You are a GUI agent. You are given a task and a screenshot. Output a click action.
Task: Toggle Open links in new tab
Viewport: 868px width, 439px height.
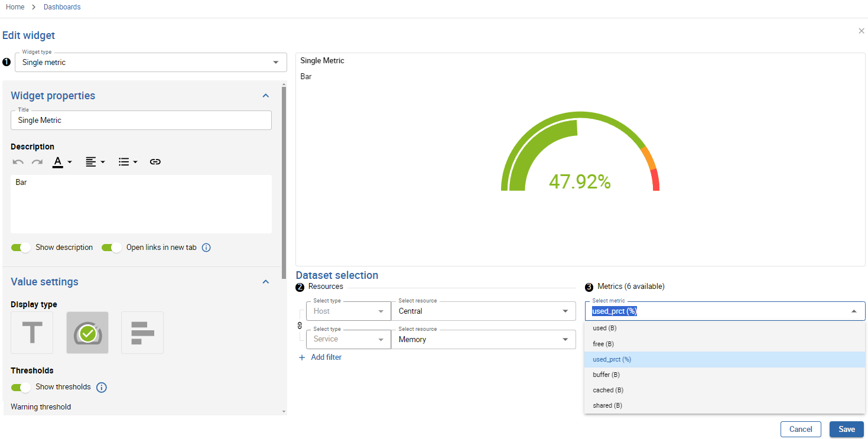111,248
